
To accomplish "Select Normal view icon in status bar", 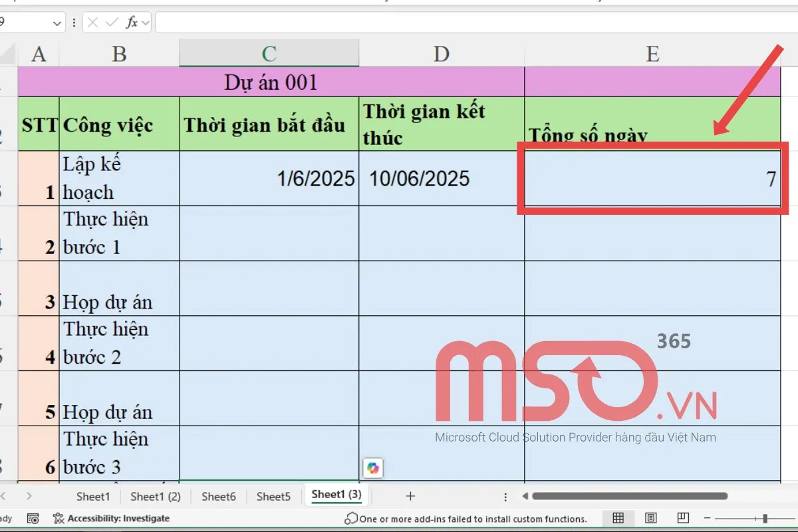I will (x=618, y=518).
